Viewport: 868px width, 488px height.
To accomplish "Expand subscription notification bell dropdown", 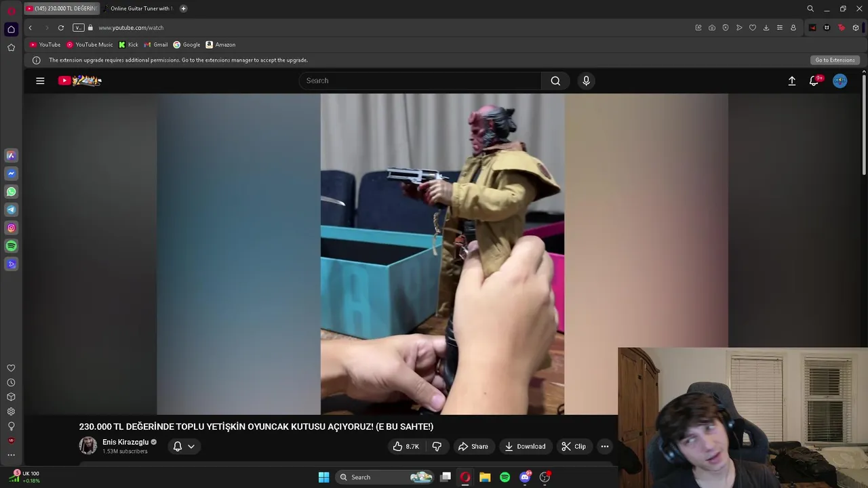I will (184, 446).
